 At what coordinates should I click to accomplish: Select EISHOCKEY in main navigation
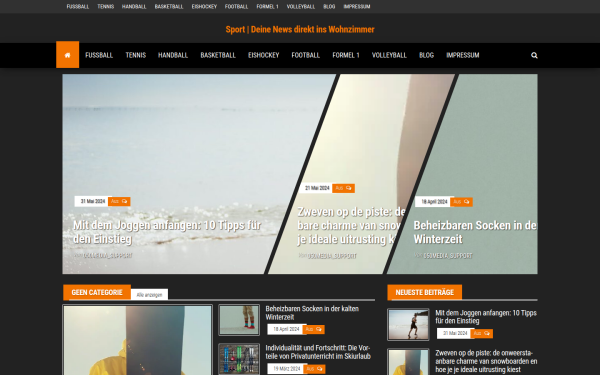(x=264, y=55)
